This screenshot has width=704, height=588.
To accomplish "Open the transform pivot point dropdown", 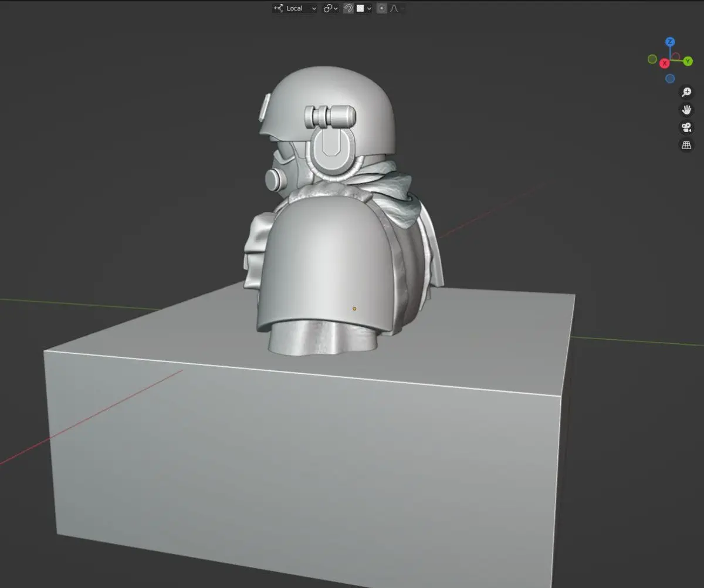I will (x=331, y=8).
